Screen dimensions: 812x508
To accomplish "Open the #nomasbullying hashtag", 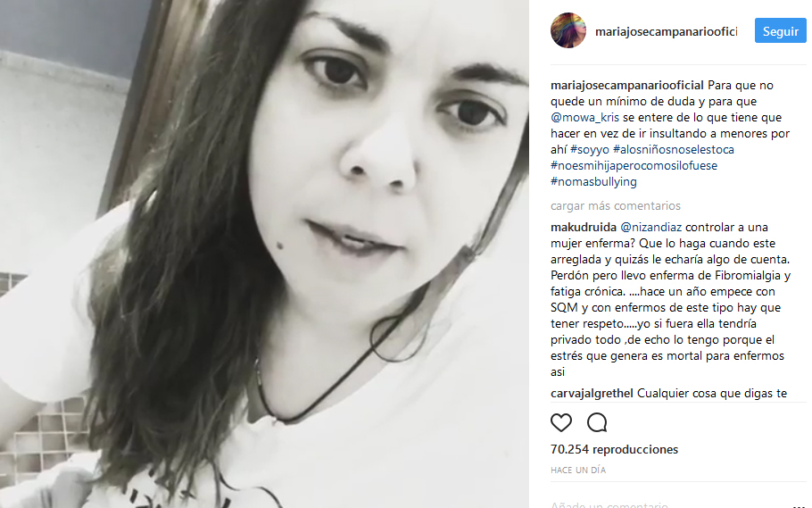I will [x=593, y=182].
